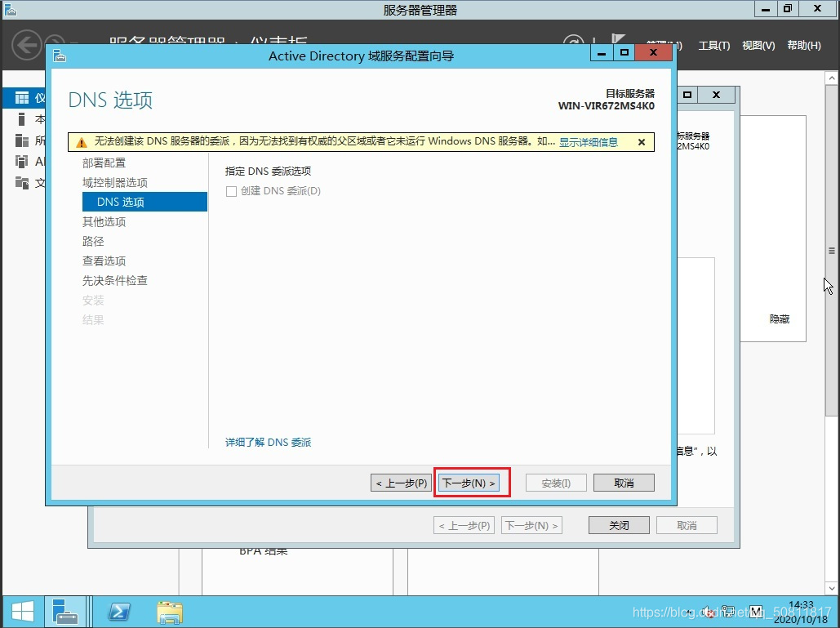840x628 pixels.
Task: Open the 详细了解 DNS 委派 link
Action: (x=268, y=442)
